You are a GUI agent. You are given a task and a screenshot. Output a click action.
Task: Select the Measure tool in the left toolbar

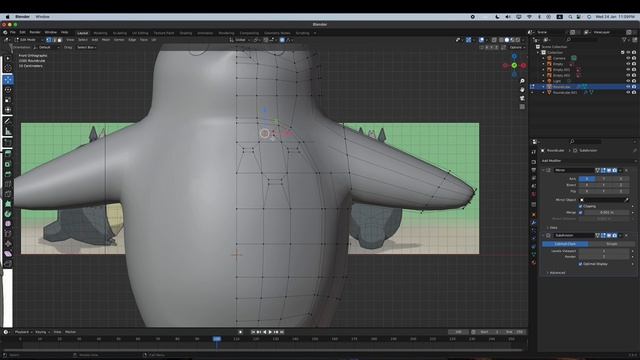pos(8,131)
